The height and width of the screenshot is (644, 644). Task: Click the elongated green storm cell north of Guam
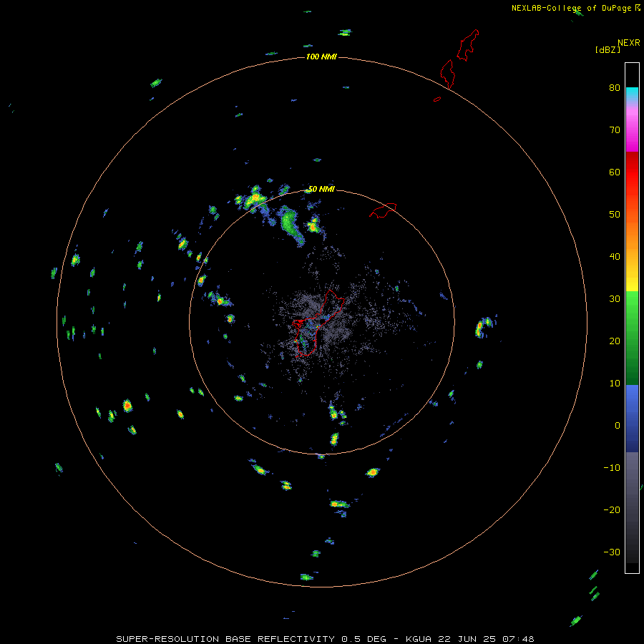click(291, 225)
